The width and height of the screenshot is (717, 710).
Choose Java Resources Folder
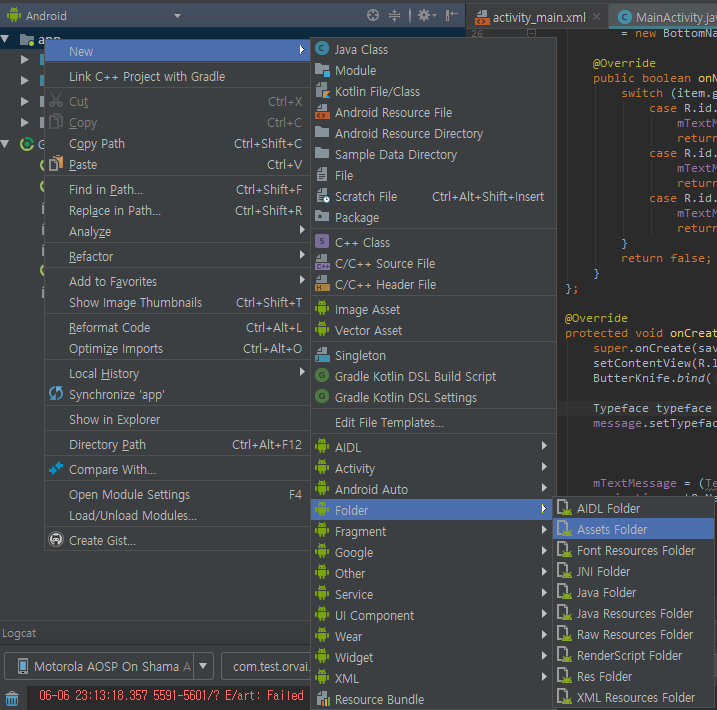[633, 614]
